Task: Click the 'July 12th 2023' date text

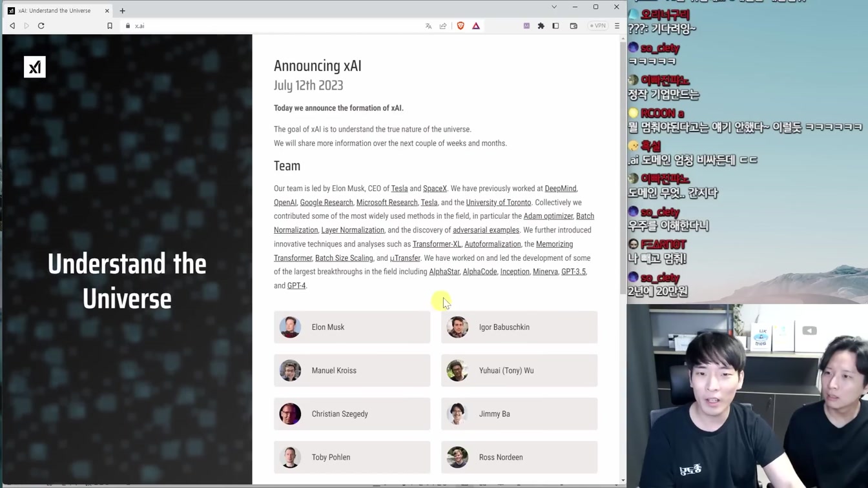Action: point(309,85)
